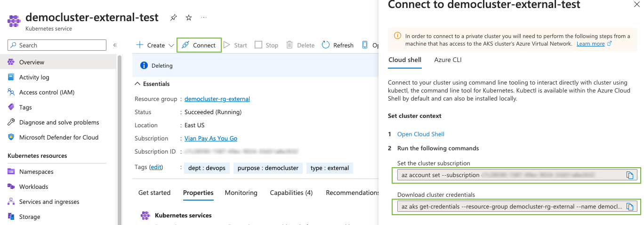The height and width of the screenshot is (225, 644).
Task: Mark cluster as favorite with star icon
Action: 189,18
